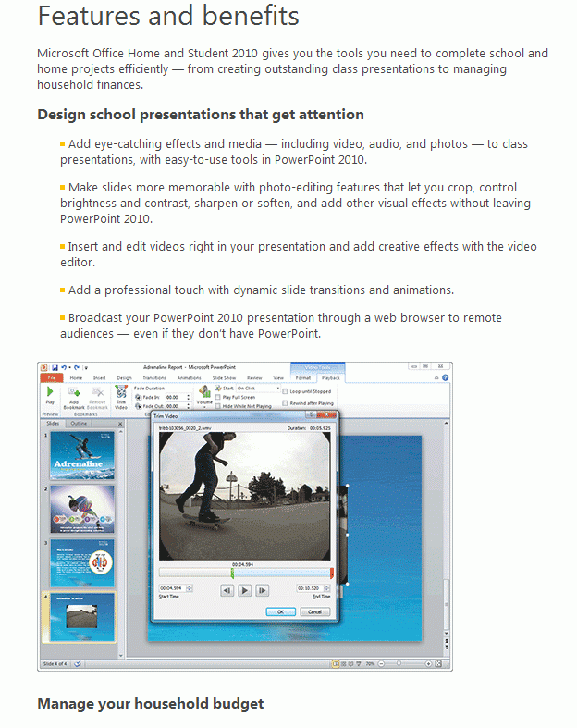Collapse the ribbon with caret icon
This screenshot has height=728, width=577.
click(x=436, y=378)
